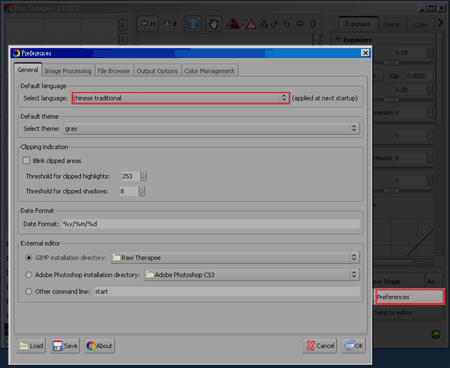Click the Date Format input field

coord(211,224)
